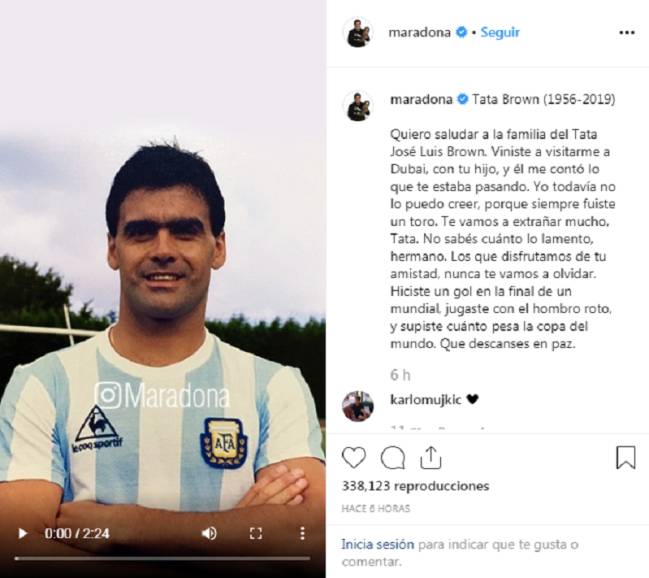Click karlomujkic's avatar picture
Image resolution: width=649 pixels, height=578 pixels.
tap(358, 406)
